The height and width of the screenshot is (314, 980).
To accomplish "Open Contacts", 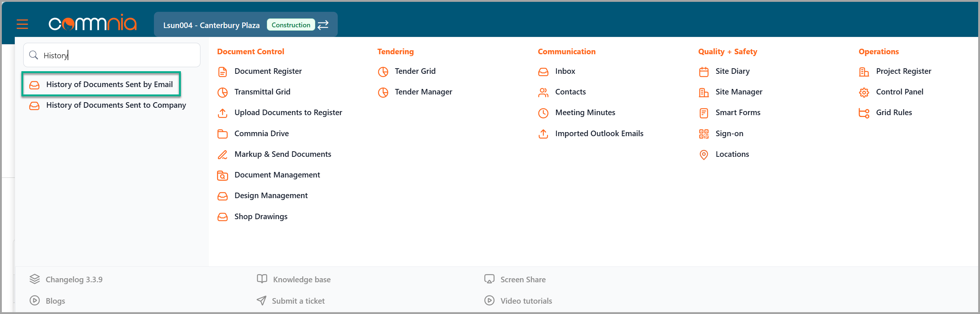I will (570, 92).
